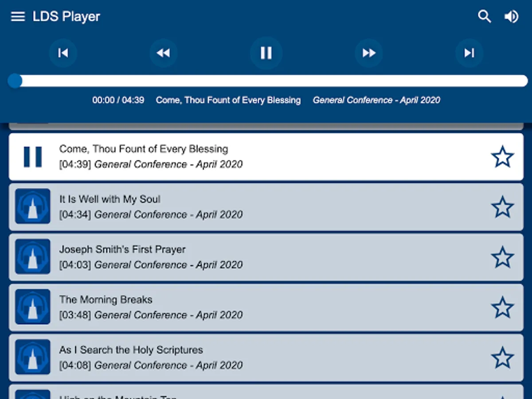
Task: Star The Morning Breaks track
Action: (x=502, y=308)
